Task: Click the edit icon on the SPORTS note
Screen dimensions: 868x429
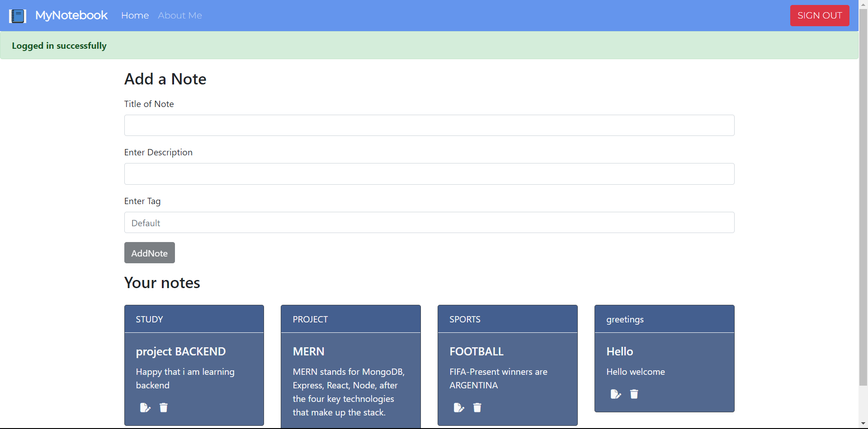Action: coord(459,407)
